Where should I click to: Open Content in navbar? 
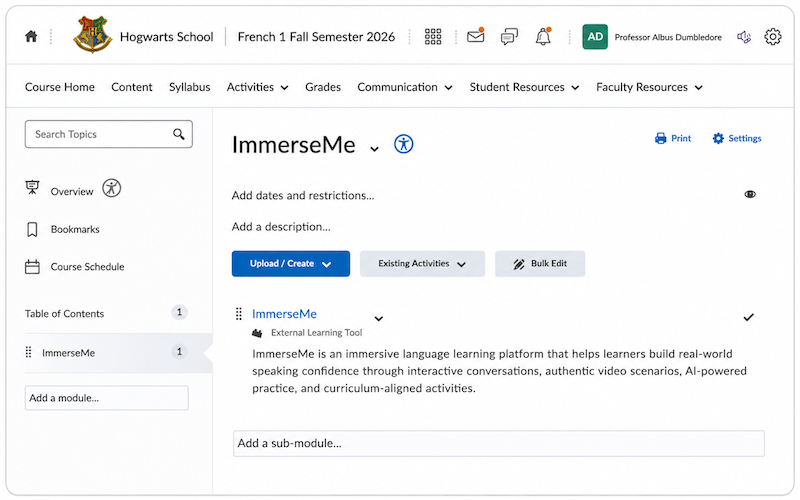132,87
